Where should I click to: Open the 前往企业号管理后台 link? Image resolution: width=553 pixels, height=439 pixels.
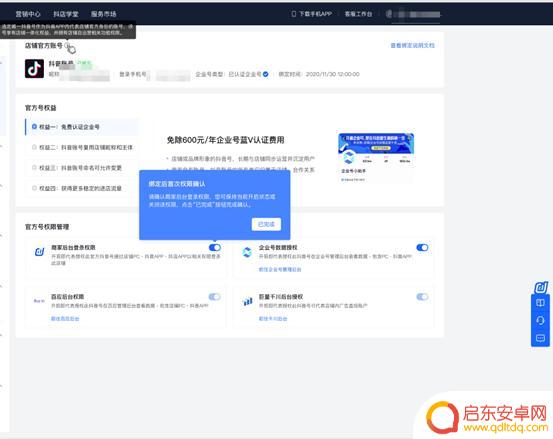[x=280, y=269]
